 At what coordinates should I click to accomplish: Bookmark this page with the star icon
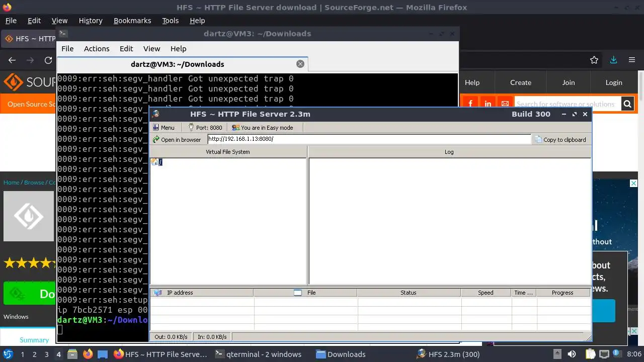click(594, 60)
